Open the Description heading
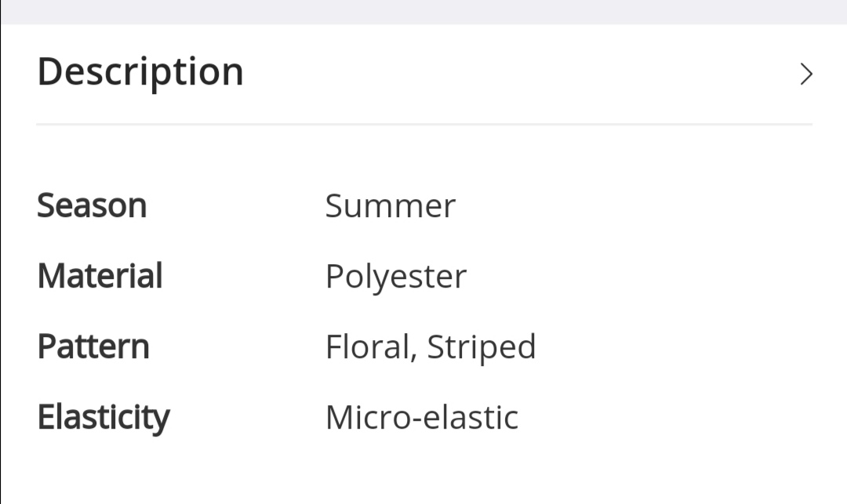The height and width of the screenshot is (504, 847). (140, 72)
